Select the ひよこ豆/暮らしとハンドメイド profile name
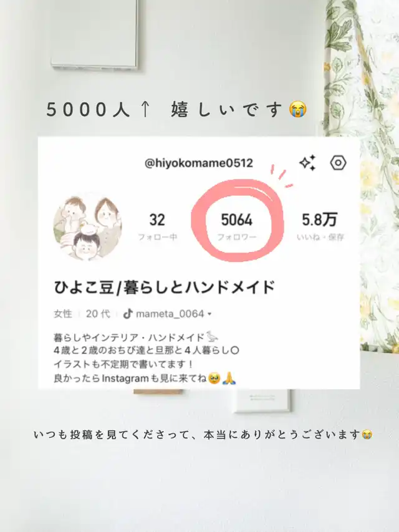 click(165, 287)
